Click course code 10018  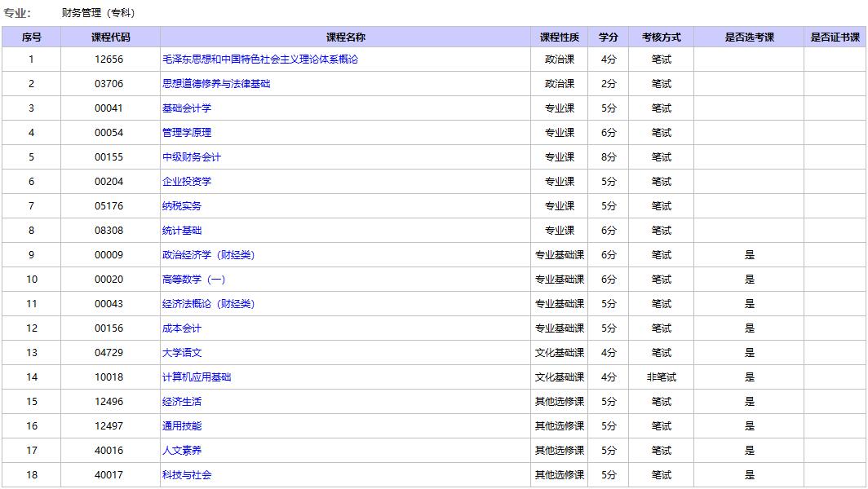109,377
